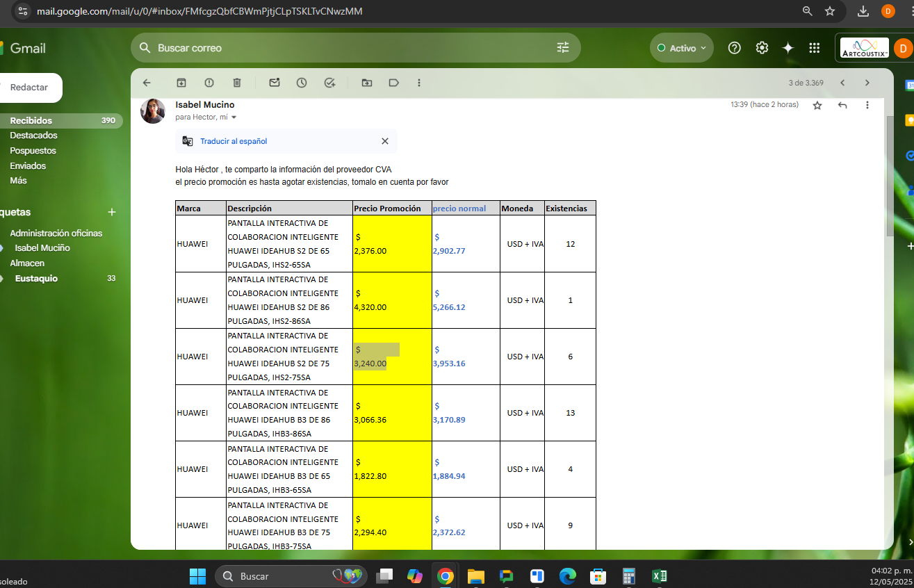Expand the Más folders list
This screenshot has width=914, height=588.
click(x=18, y=181)
